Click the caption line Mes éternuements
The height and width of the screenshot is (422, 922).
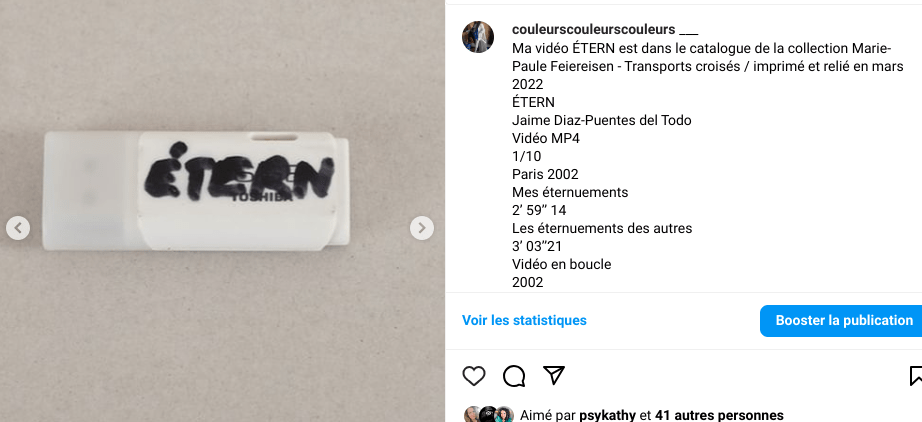click(x=570, y=192)
